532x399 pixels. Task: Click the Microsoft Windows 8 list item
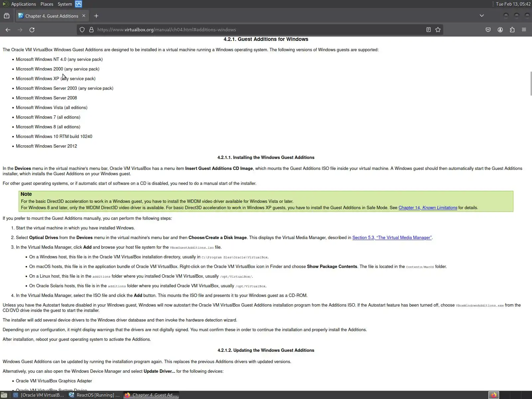pos(48,127)
